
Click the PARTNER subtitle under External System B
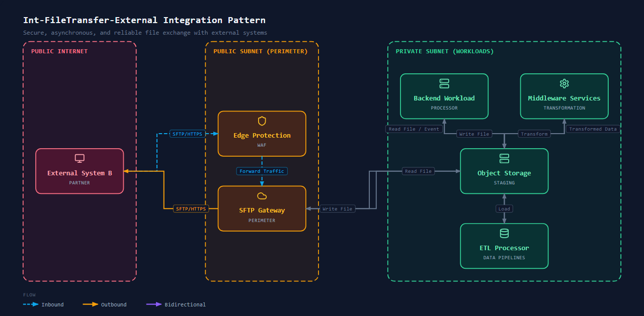(x=79, y=183)
